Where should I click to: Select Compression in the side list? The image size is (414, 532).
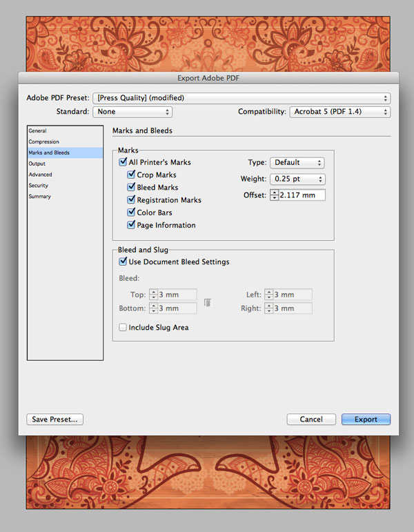(x=65, y=142)
